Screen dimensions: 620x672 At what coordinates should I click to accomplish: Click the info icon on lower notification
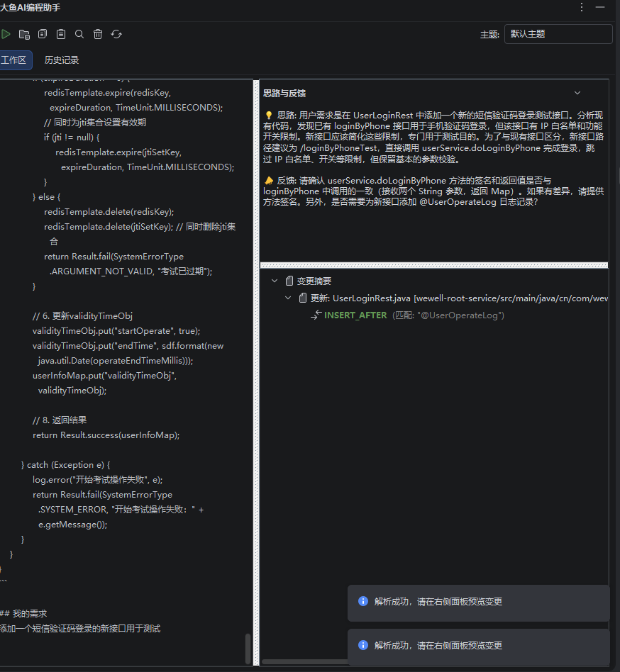[x=362, y=645]
